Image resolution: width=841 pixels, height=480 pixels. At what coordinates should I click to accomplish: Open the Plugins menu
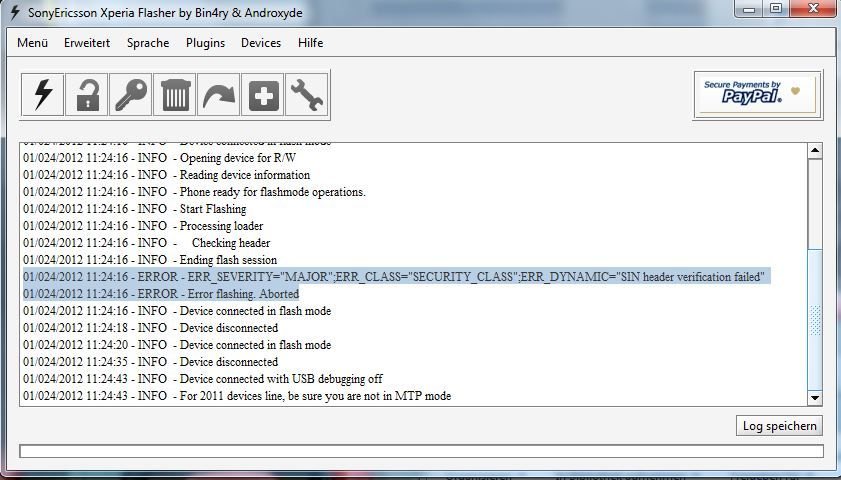[x=205, y=43]
